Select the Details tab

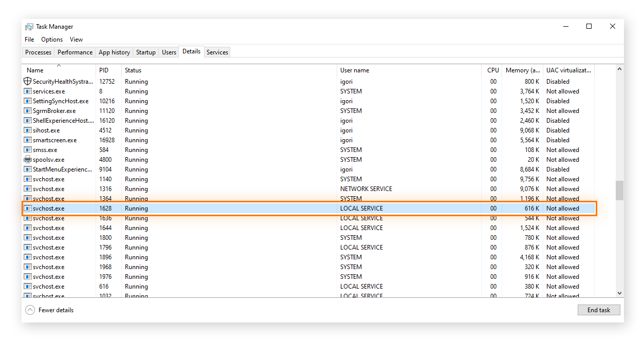(x=191, y=51)
